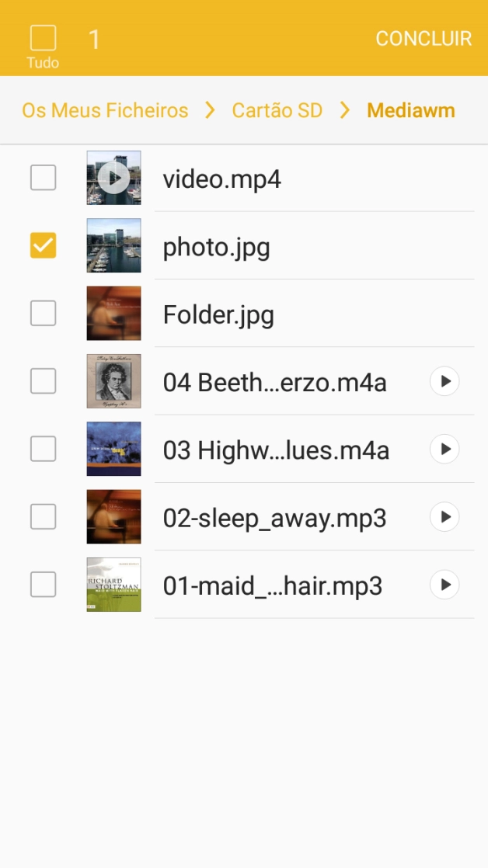Toggle the Tudo select-all checkbox

tap(43, 38)
